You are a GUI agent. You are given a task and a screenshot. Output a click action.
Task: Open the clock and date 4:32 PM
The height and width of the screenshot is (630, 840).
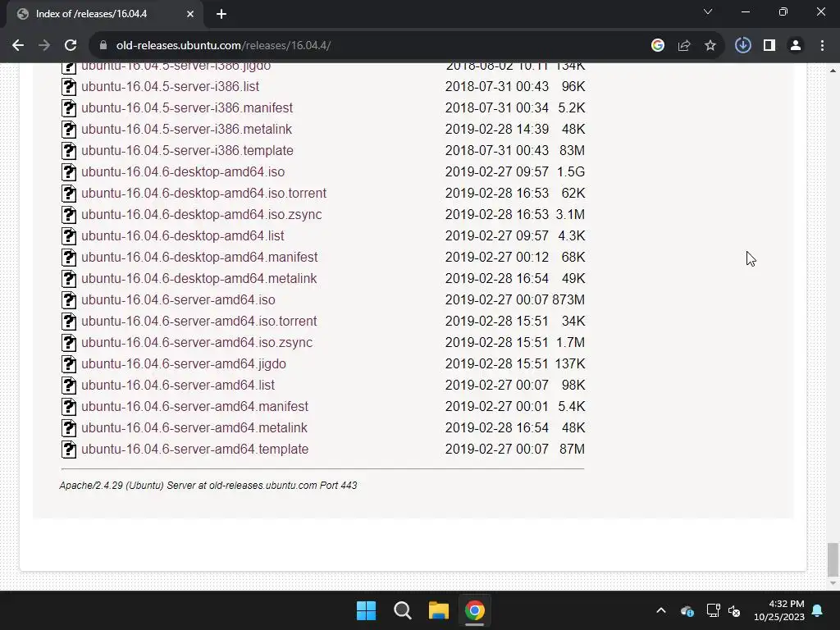click(x=779, y=610)
